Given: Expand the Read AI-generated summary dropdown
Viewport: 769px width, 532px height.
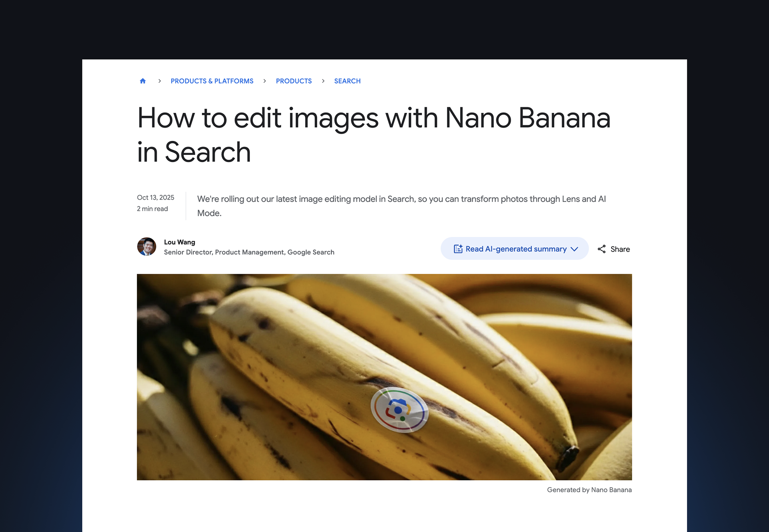Looking at the screenshot, I should click(x=514, y=249).
